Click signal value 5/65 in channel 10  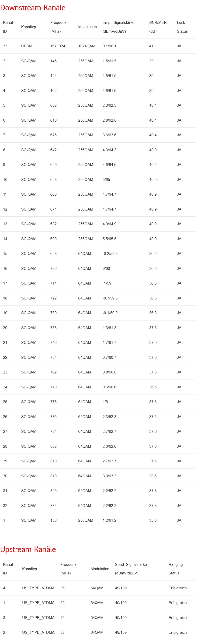click(x=106, y=179)
